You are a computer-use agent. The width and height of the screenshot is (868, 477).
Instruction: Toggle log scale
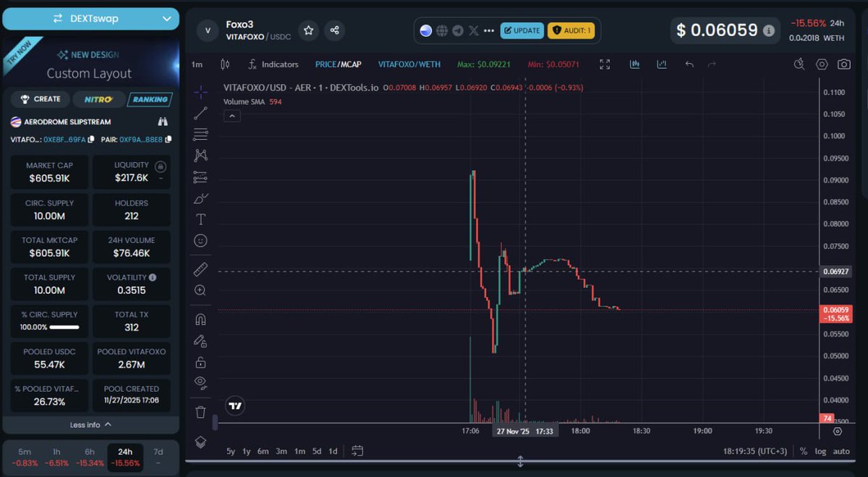click(x=820, y=451)
